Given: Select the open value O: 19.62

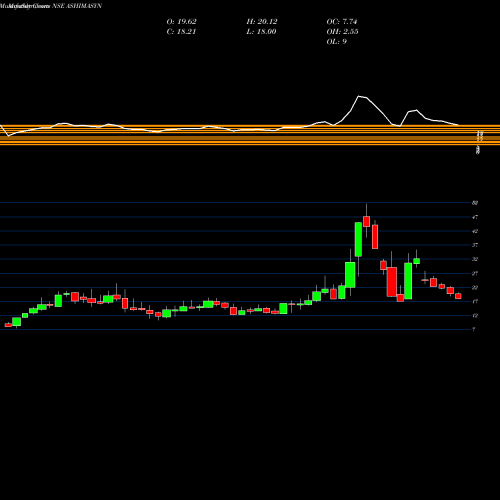Looking at the screenshot, I should 181,22.
